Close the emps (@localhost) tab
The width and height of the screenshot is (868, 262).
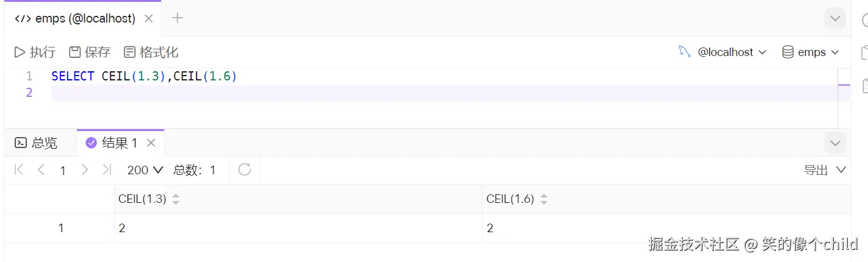pyautogui.click(x=148, y=18)
